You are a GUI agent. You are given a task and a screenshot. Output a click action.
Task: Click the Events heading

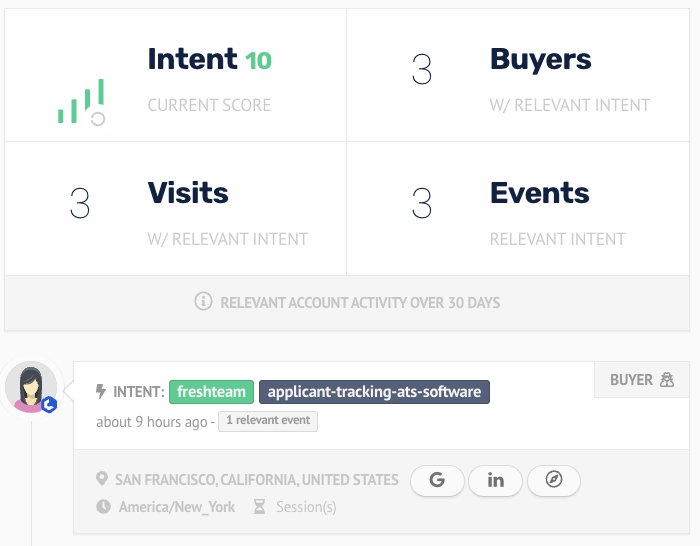[x=540, y=193]
